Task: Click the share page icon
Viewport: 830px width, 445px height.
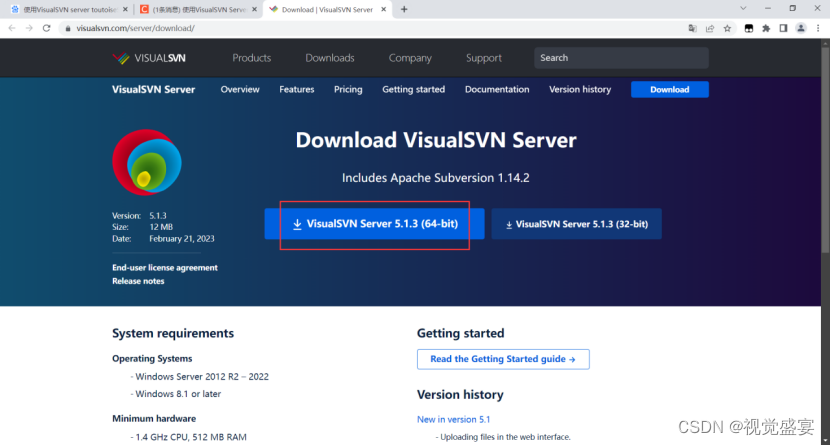Action: [710, 29]
